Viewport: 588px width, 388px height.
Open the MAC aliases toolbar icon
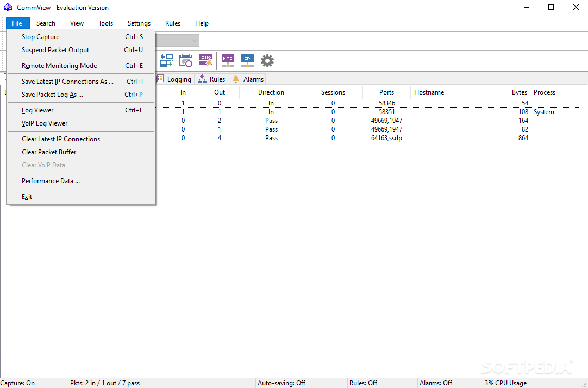point(228,60)
